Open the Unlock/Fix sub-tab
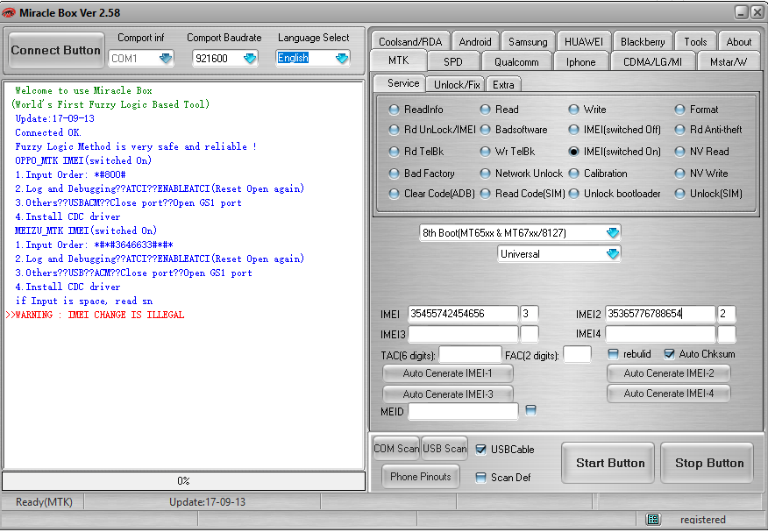The width and height of the screenshot is (768, 532). (457, 85)
